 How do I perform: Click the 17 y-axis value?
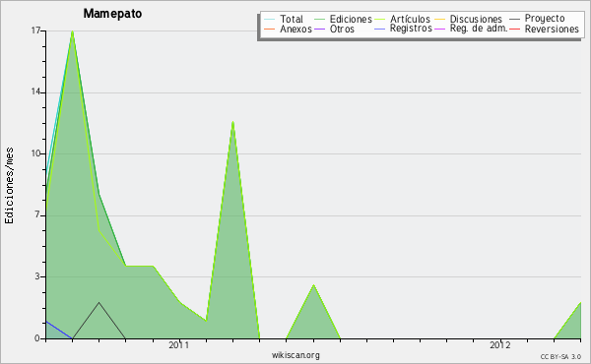coord(35,30)
